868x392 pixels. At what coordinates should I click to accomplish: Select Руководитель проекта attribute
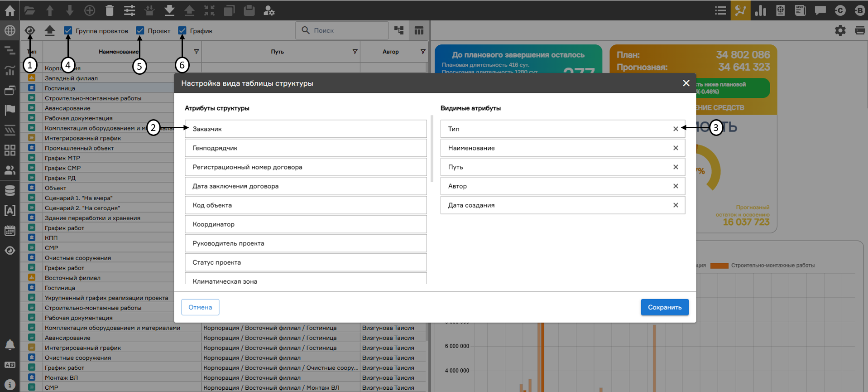306,243
